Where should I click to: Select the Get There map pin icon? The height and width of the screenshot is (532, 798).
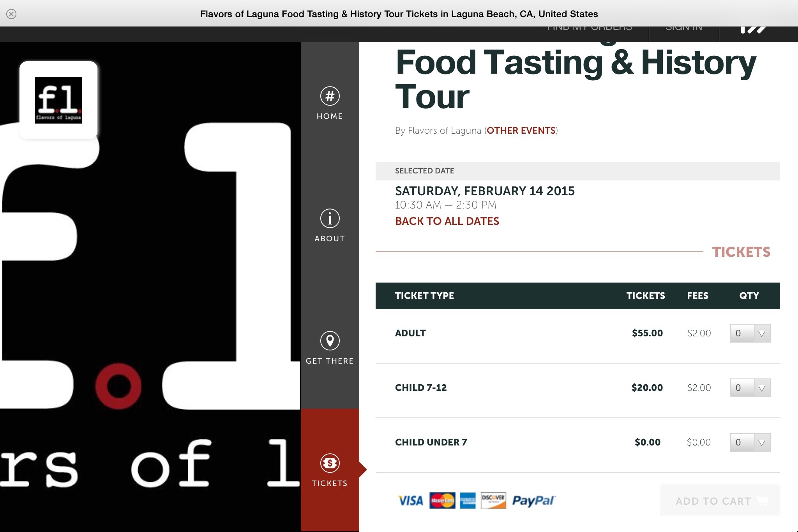[330, 341]
